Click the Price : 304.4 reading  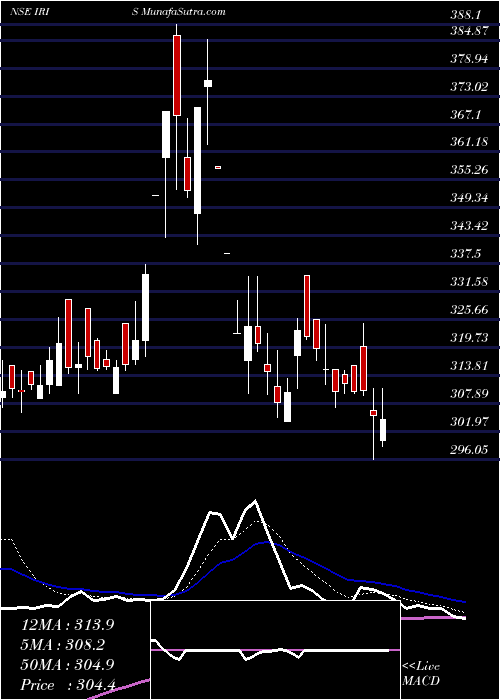pos(68,685)
